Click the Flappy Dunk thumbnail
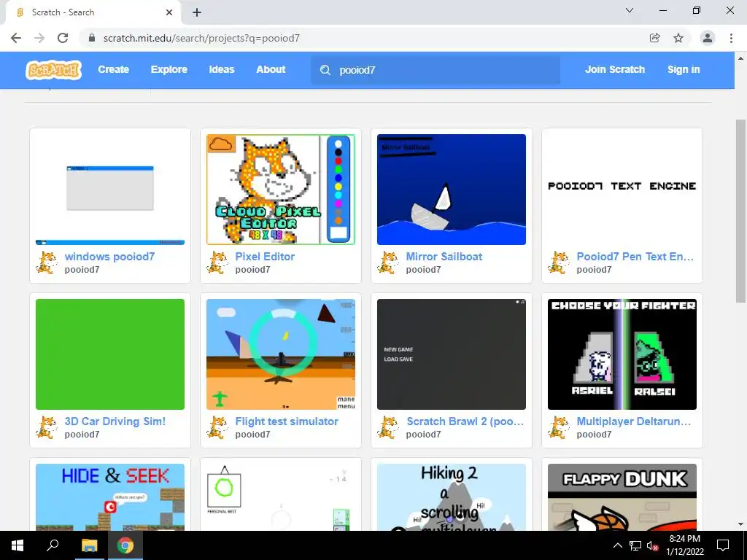The height and width of the screenshot is (560, 747). (x=622, y=497)
